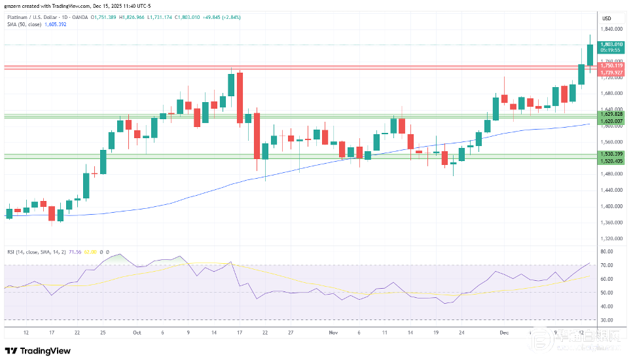Screen dimensions: 631x364
Task: Open the USD currency selector
Action: [606, 18]
